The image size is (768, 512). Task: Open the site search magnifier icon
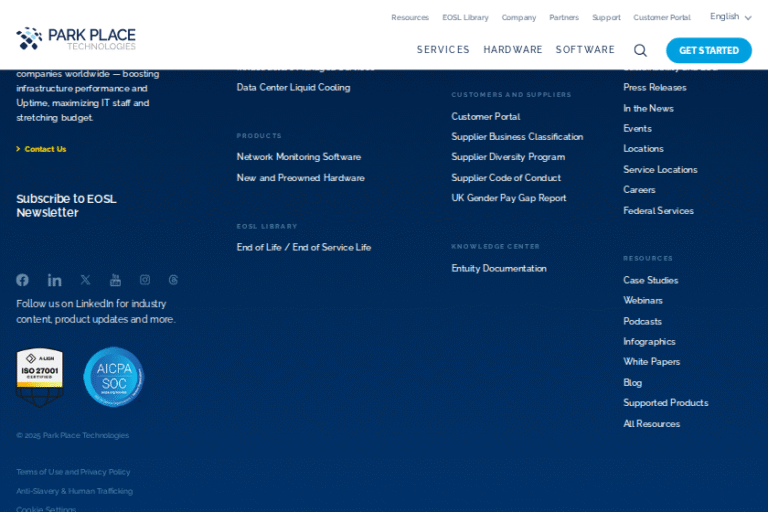[x=640, y=50]
